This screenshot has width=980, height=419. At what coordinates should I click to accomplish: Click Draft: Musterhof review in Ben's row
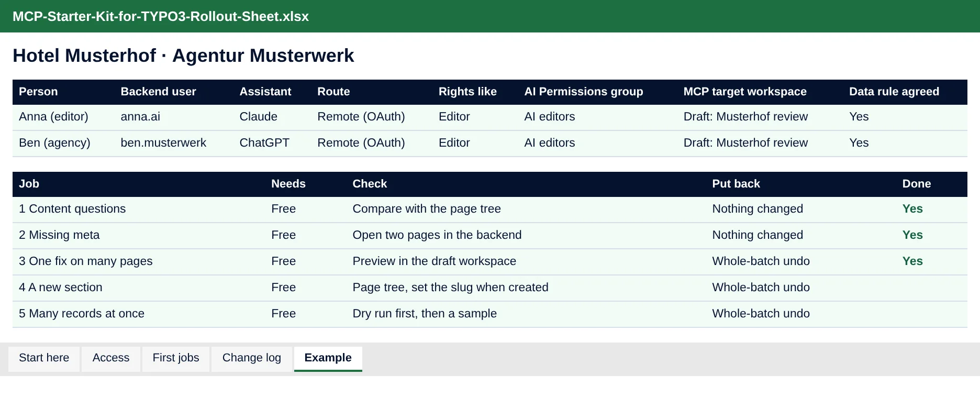tap(745, 143)
